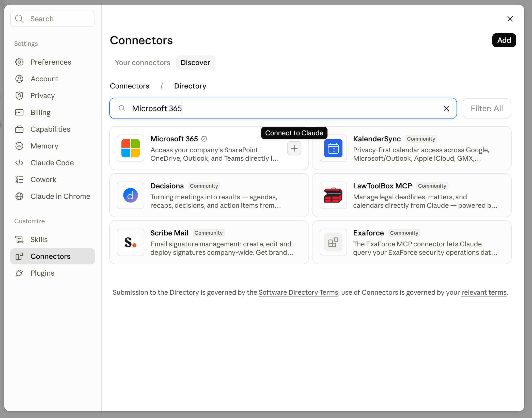Open the Filter: All dropdown
This screenshot has width=532, height=418.
487,108
